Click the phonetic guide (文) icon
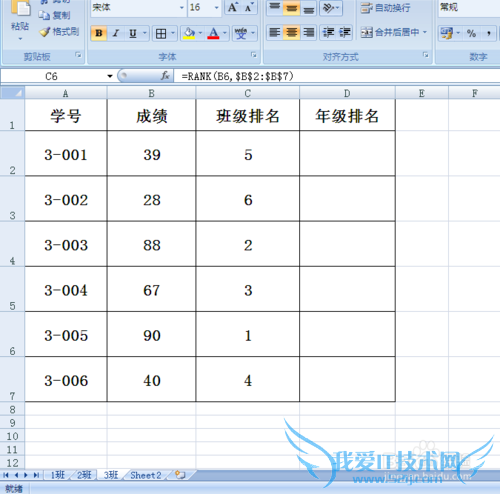This screenshot has height=494, width=500. coord(241,33)
